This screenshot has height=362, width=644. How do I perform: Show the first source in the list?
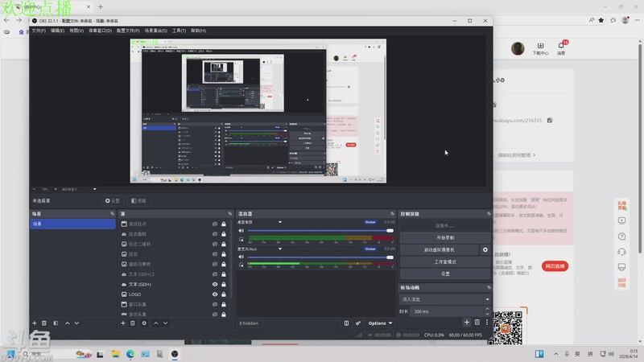tap(215, 224)
